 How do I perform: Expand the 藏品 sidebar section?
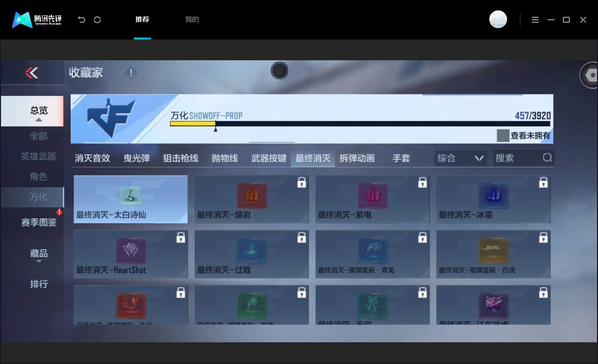click(39, 254)
